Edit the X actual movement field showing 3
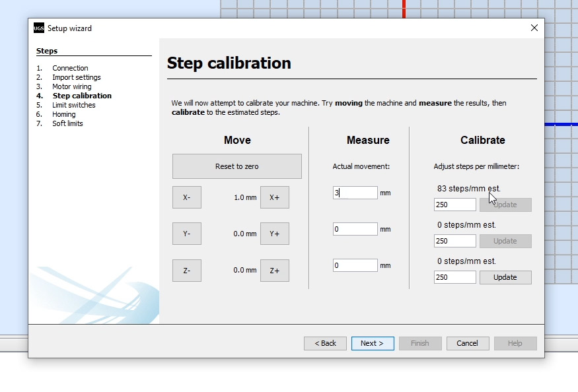Viewport: 578px width, 392px height. [x=354, y=192]
